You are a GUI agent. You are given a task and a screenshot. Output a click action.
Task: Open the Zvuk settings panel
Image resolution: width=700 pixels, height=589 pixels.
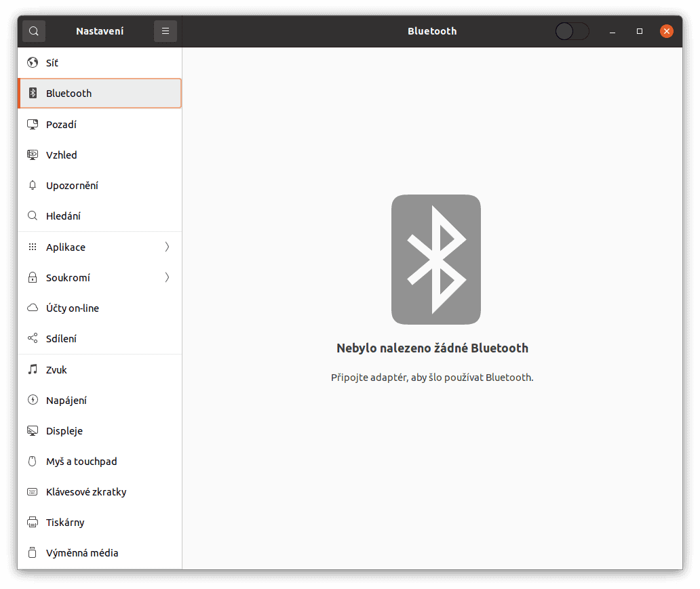click(100, 369)
